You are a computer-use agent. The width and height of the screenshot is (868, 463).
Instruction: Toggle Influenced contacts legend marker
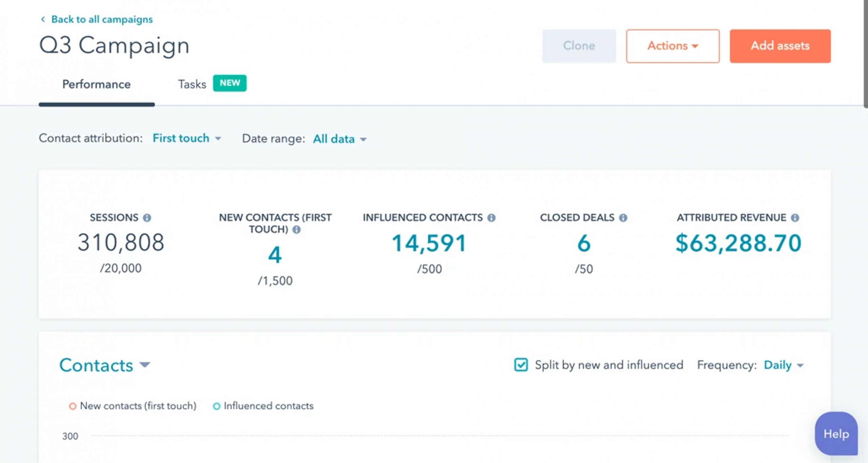tap(216, 406)
